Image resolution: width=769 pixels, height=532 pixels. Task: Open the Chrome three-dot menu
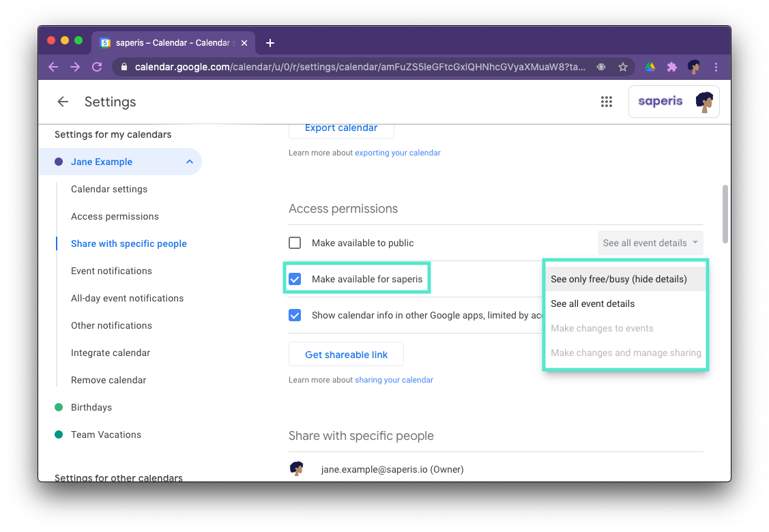click(x=716, y=67)
